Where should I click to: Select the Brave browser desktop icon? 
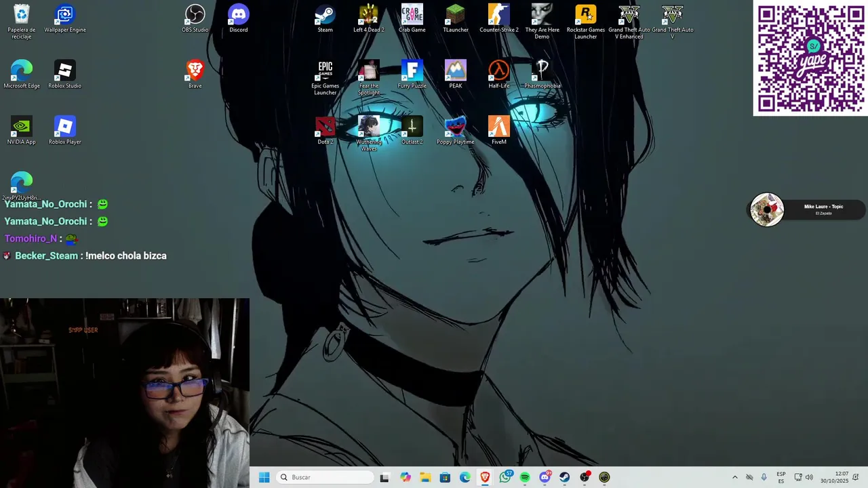[195, 75]
